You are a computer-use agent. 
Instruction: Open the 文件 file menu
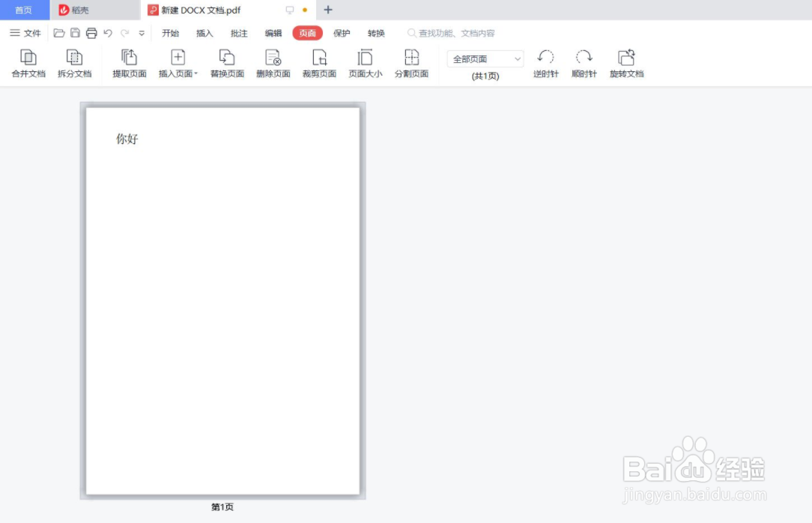tap(25, 33)
